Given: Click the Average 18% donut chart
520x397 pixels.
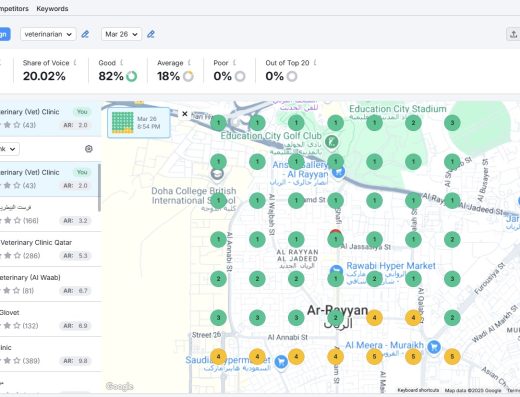Looking at the screenshot, I should click(x=188, y=76).
